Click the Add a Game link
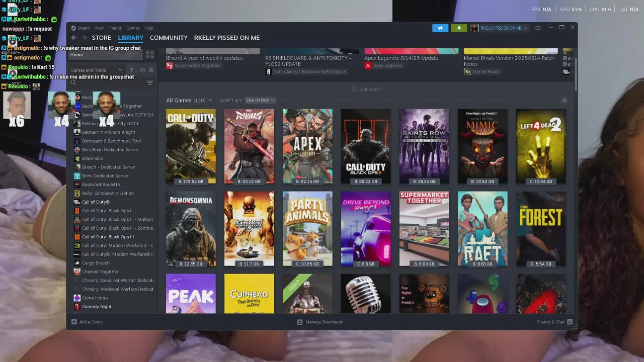 click(x=91, y=322)
